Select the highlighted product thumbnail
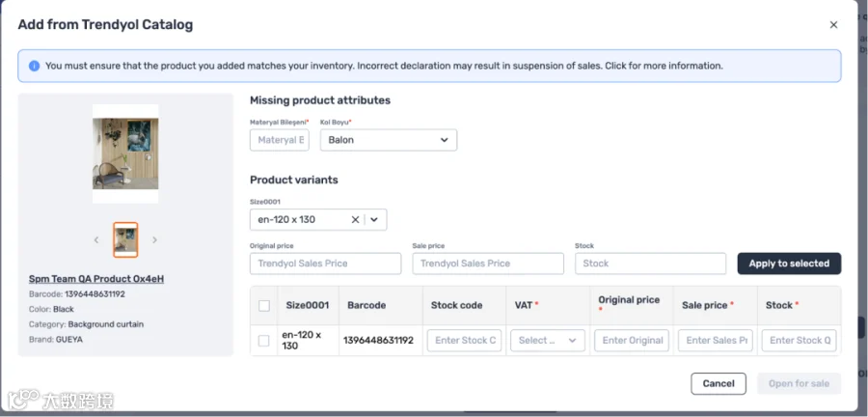 [125, 239]
